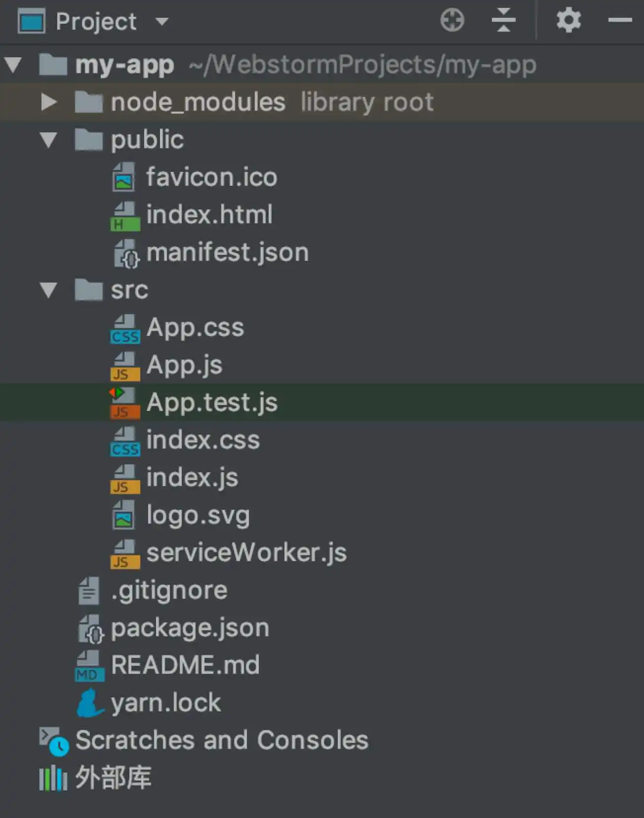This screenshot has width=644, height=818.
Task: Hide the Project panel with minus icon
Action: [620, 21]
